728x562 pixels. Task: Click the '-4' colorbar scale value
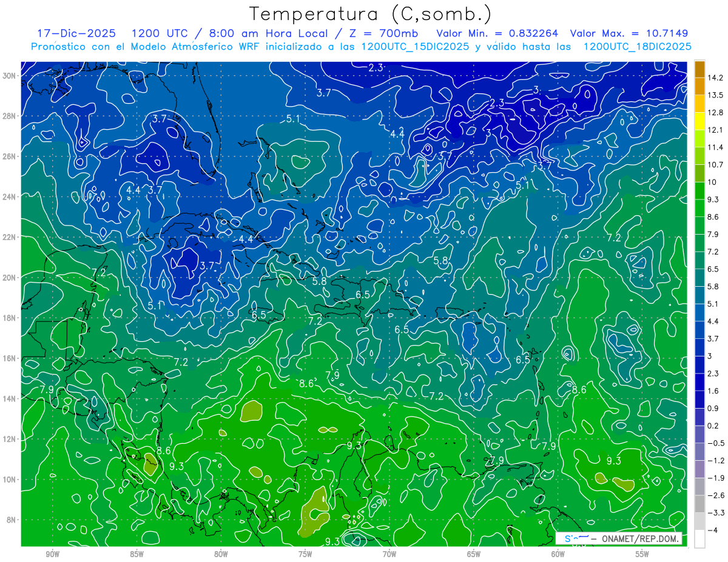coord(713,530)
